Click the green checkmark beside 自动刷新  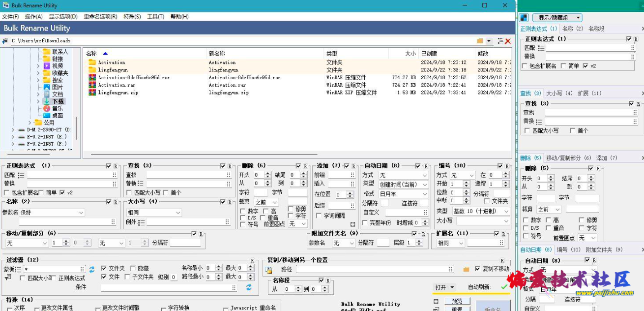[504, 287]
